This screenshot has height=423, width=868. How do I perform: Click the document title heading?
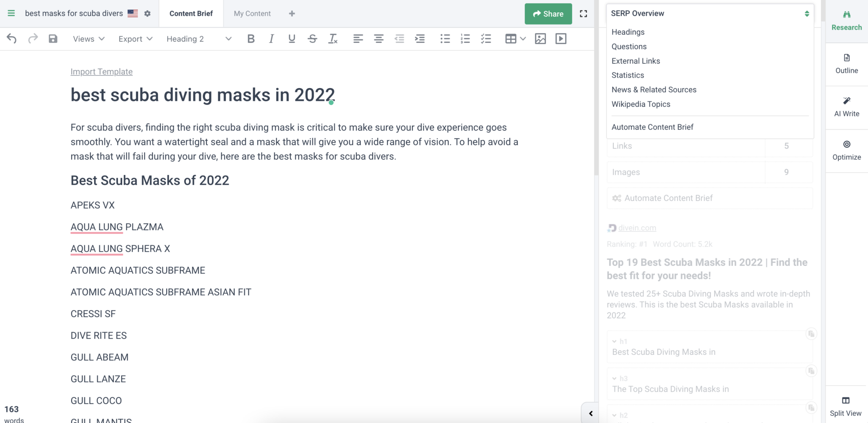[x=203, y=95]
